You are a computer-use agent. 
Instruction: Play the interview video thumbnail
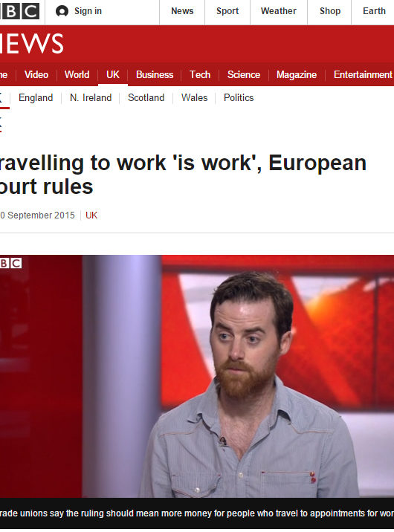click(x=197, y=376)
